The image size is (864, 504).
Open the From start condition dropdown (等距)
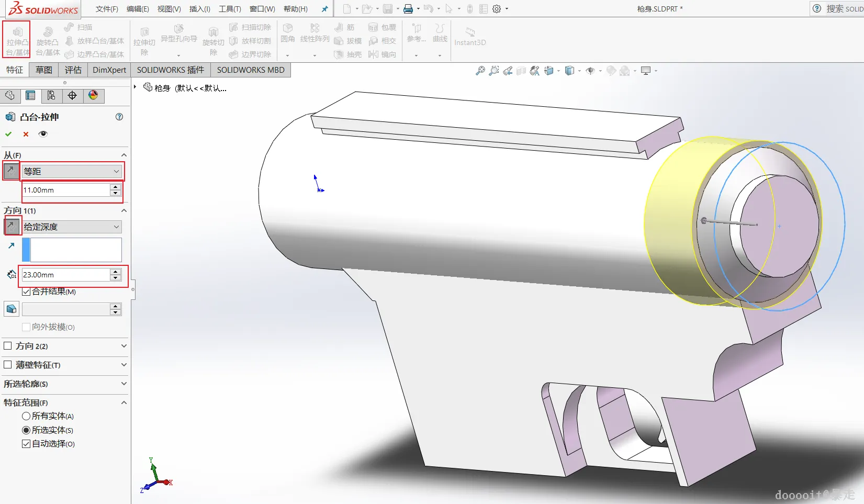pos(72,171)
